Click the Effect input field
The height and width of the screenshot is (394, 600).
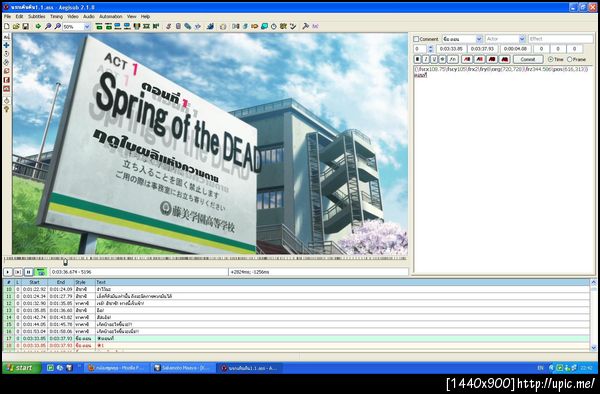tap(561, 39)
